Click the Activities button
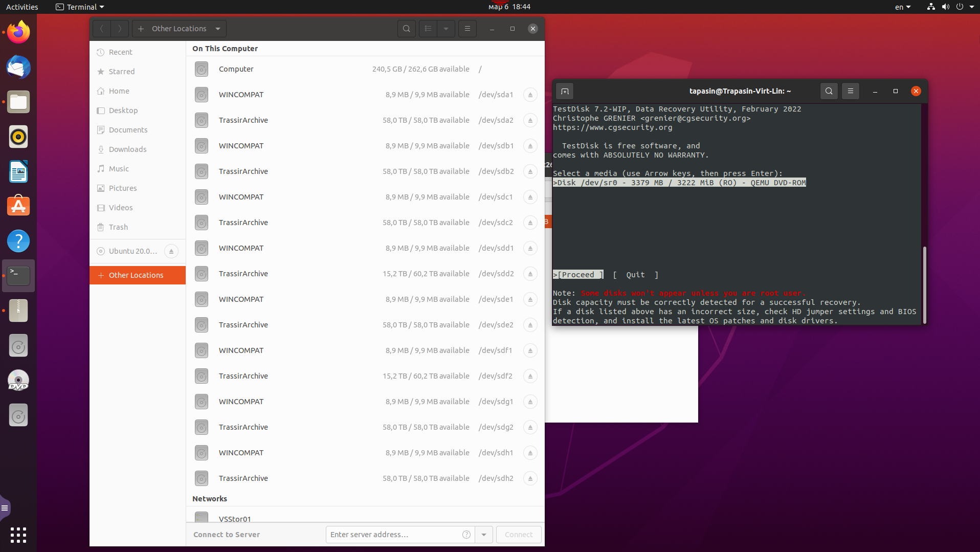 coord(22,7)
